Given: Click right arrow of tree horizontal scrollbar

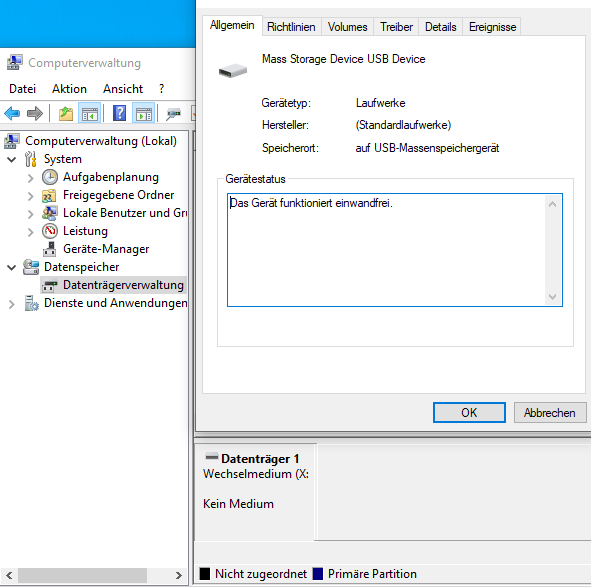Looking at the screenshot, I should (x=179, y=575).
